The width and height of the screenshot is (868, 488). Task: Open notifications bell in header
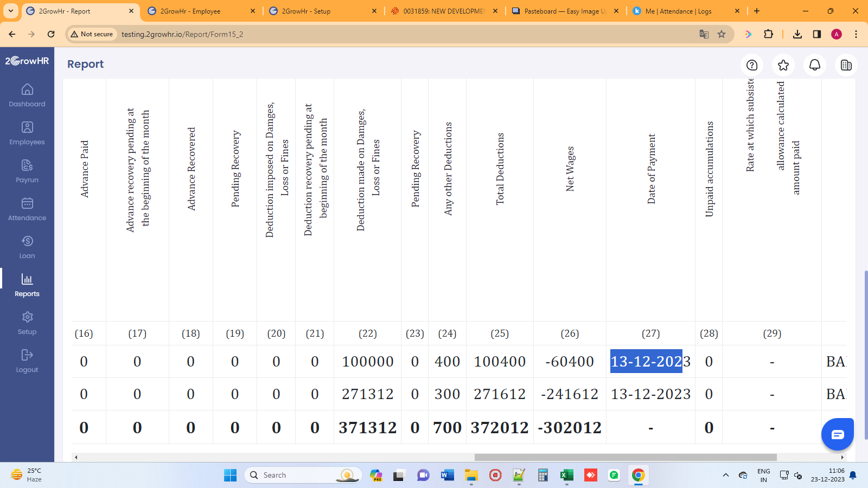pyautogui.click(x=815, y=65)
